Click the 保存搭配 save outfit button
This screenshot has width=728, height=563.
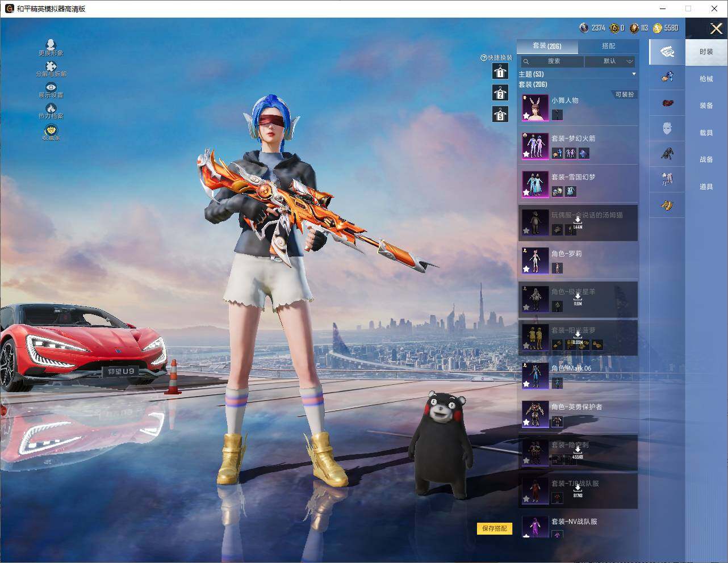pos(495,528)
